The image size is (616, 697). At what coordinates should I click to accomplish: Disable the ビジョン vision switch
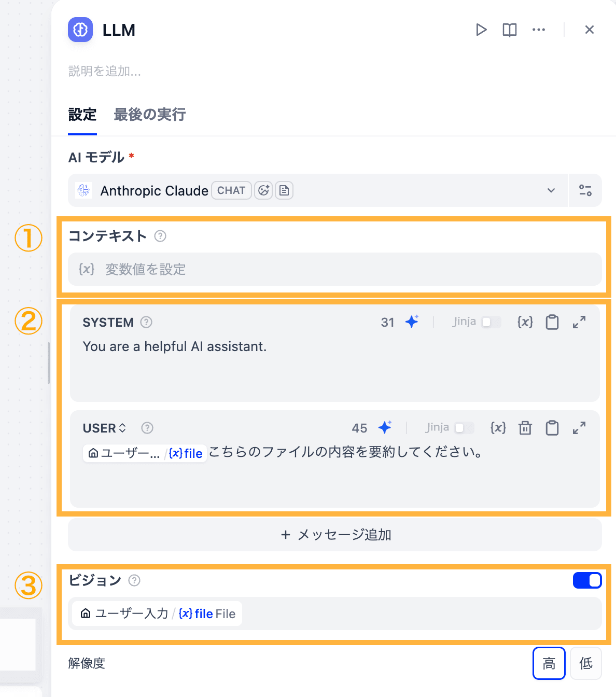pyautogui.click(x=587, y=580)
